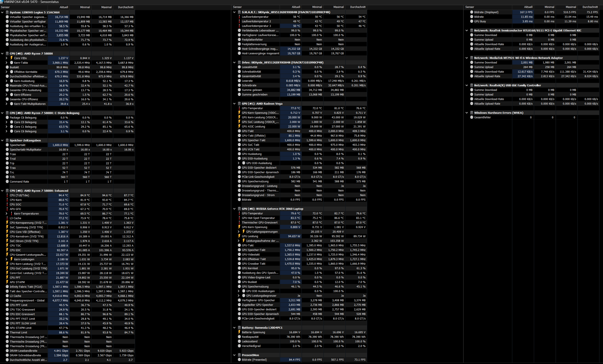Click the clock icon beside Speichertakt
The image size is (603, 364).
click(7, 145)
